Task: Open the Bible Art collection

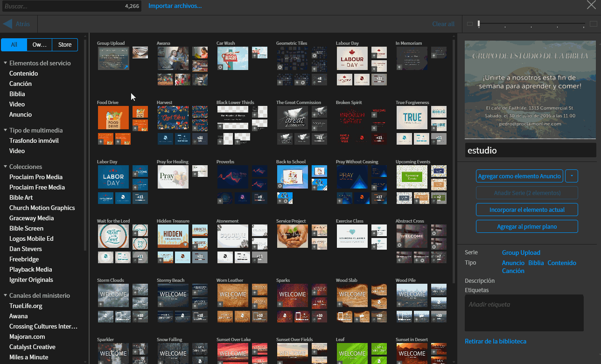Action: [21, 197]
